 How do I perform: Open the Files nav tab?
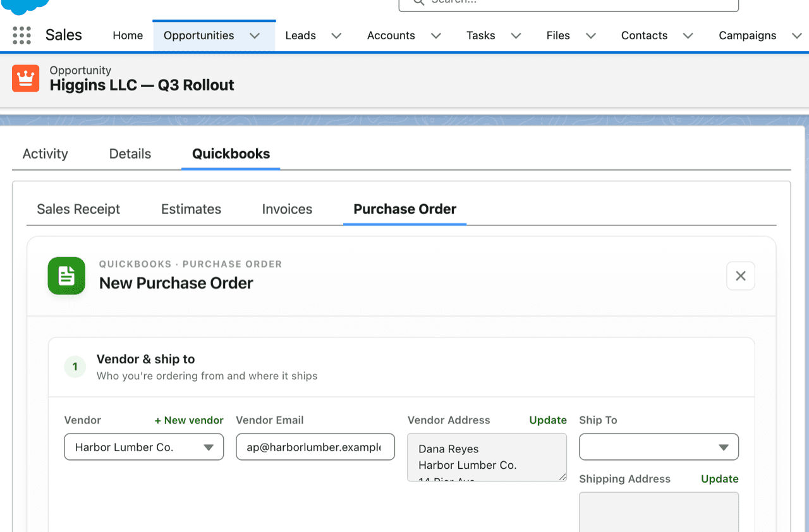pyautogui.click(x=558, y=35)
